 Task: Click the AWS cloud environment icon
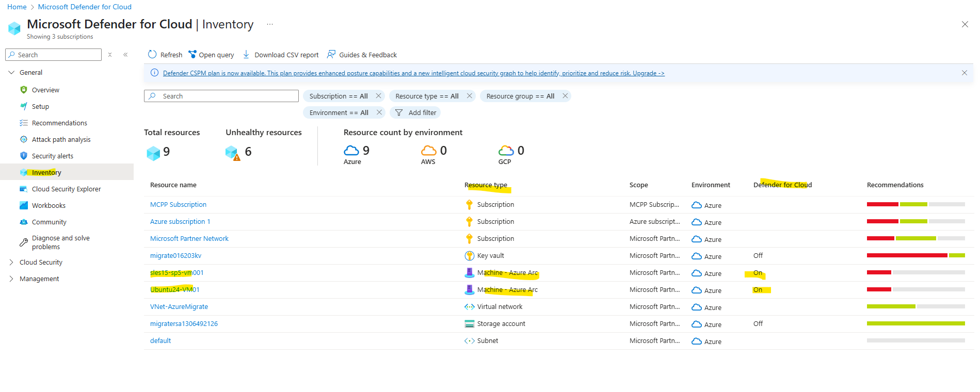point(428,150)
